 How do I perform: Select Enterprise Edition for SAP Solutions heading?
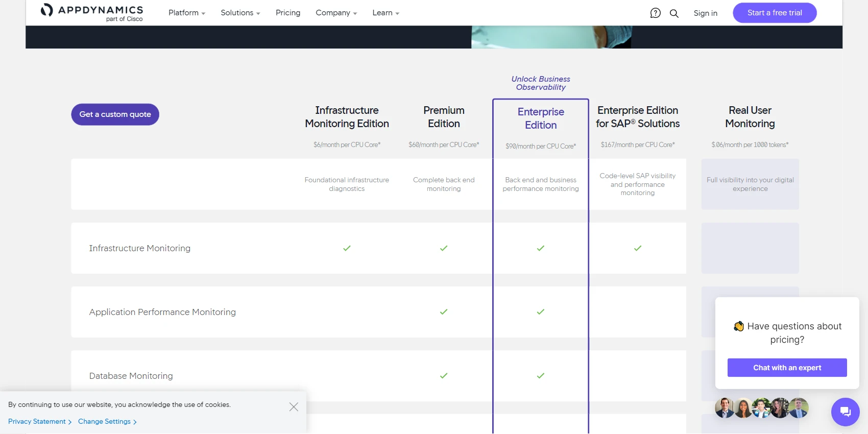[x=638, y=117]
